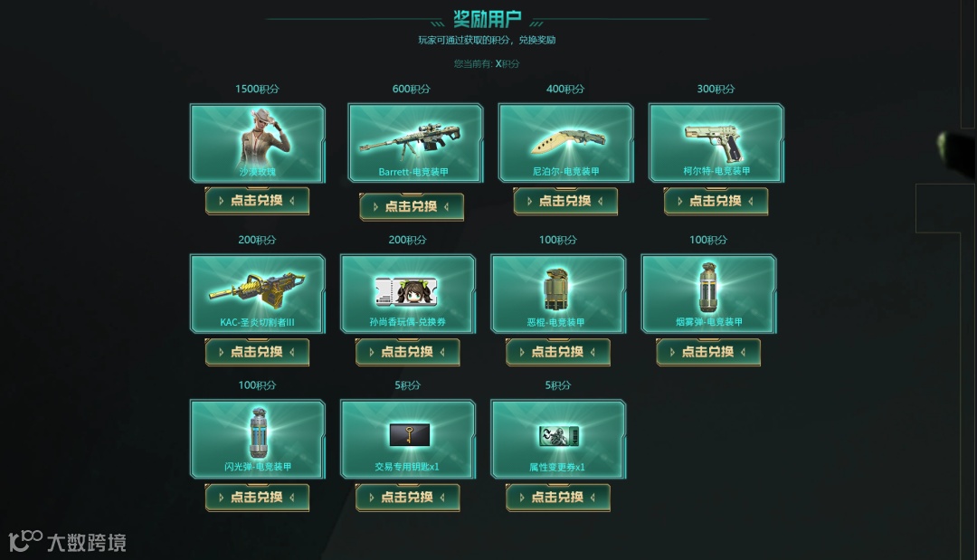Redeem the 尼泊尔-电竞装甲 via 点击兑换

(x=565, y=201)
